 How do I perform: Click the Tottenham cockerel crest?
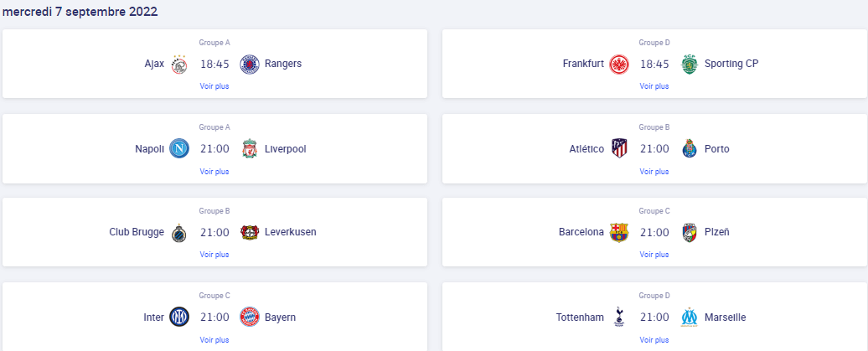(619, 317)
